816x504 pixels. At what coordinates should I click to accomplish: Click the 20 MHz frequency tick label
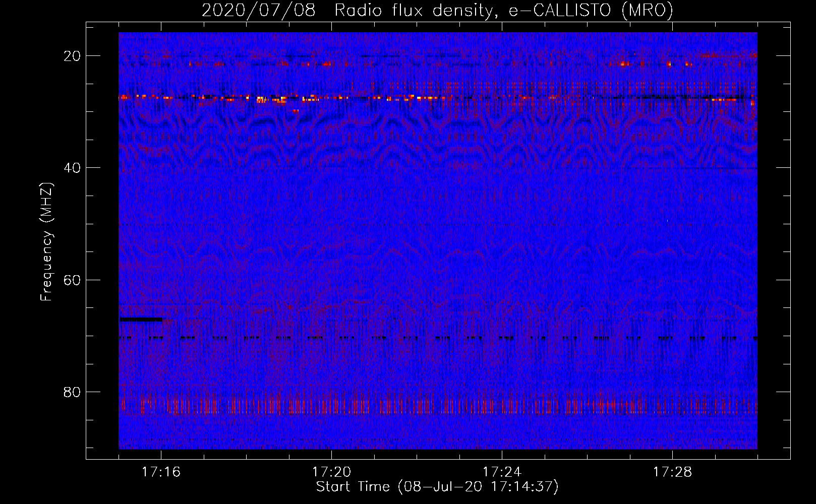tap(73, 56)
